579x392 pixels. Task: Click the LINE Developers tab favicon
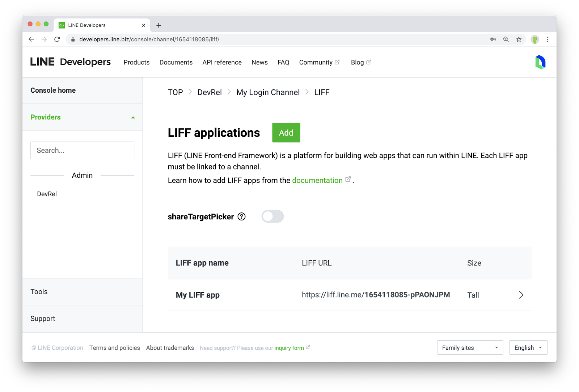(x=62, y=25)
